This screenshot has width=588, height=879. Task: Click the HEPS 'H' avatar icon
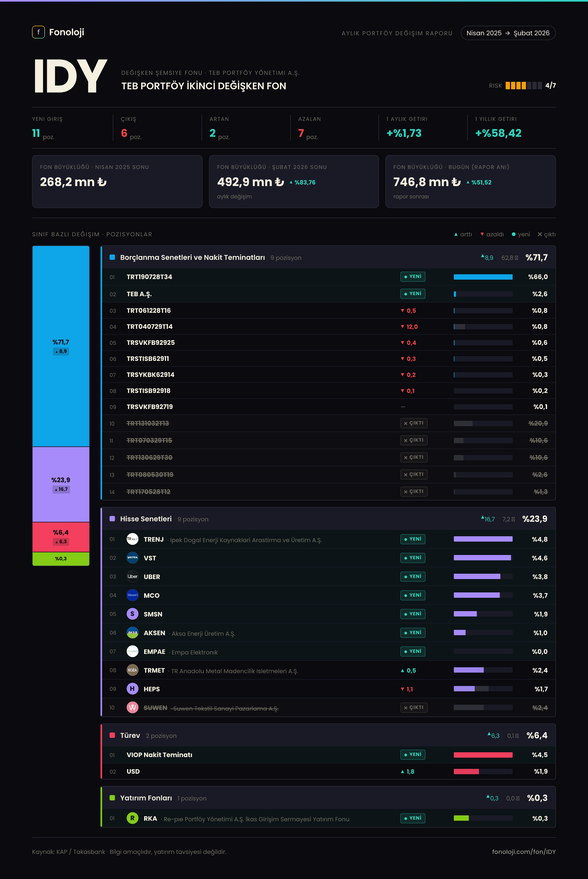pos(132,689)
